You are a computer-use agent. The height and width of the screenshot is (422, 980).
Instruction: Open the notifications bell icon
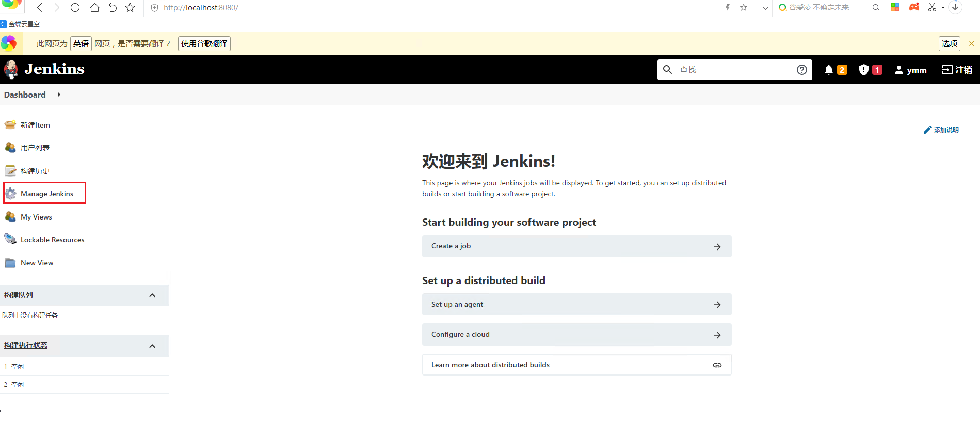[829, 70]
